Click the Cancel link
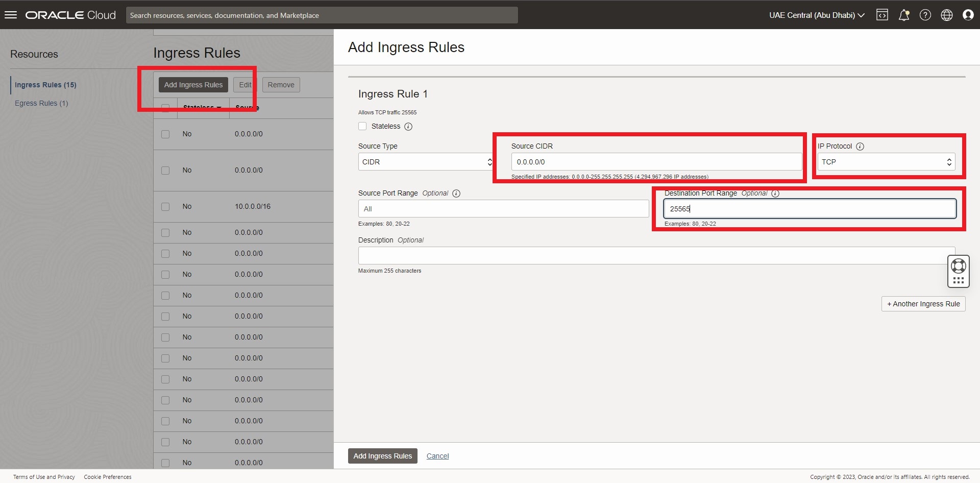 tap(437, 456)
